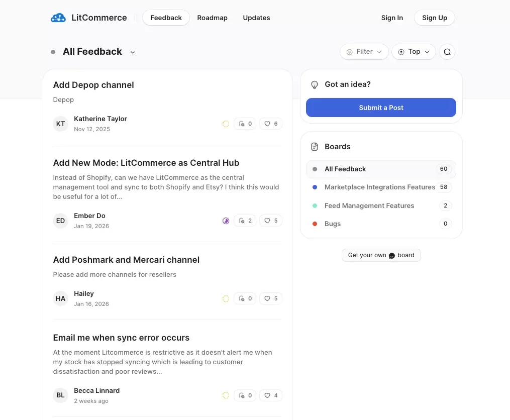Open search using the magnifying glass icon
Viewport: 510px width, 420px height.
tap(447, 52)
